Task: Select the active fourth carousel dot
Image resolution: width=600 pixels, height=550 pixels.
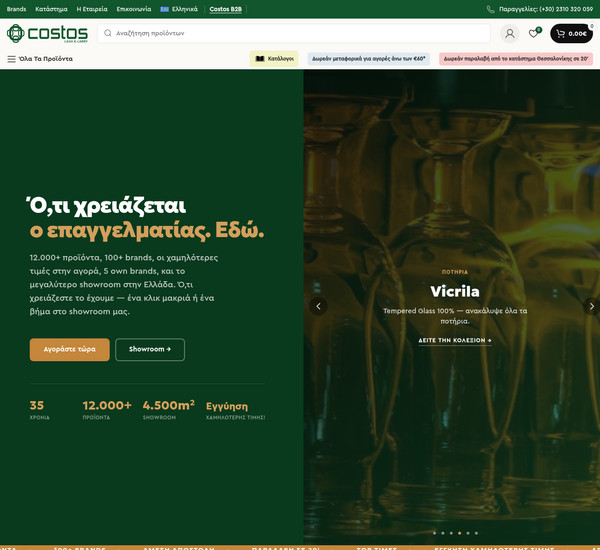Action: (x=460, y=533)
